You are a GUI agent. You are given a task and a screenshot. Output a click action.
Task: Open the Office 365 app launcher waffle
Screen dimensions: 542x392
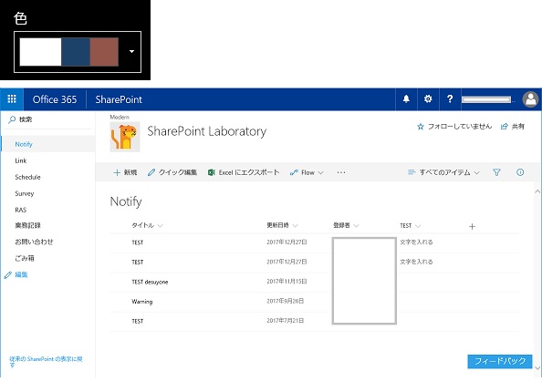(12, 99)
